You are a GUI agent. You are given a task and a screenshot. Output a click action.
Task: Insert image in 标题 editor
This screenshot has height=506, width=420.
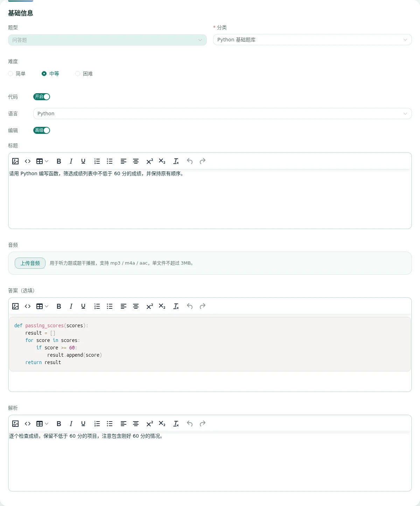coord(15,161)
